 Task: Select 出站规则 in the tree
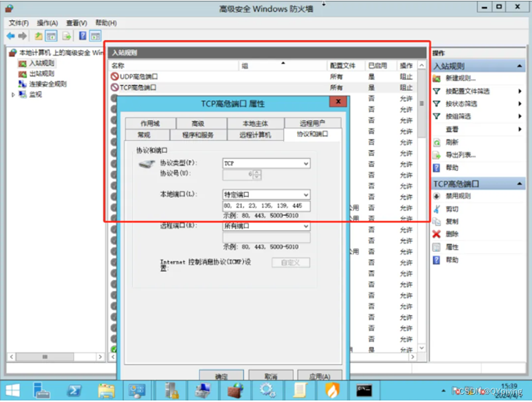[x=41, y=74]
